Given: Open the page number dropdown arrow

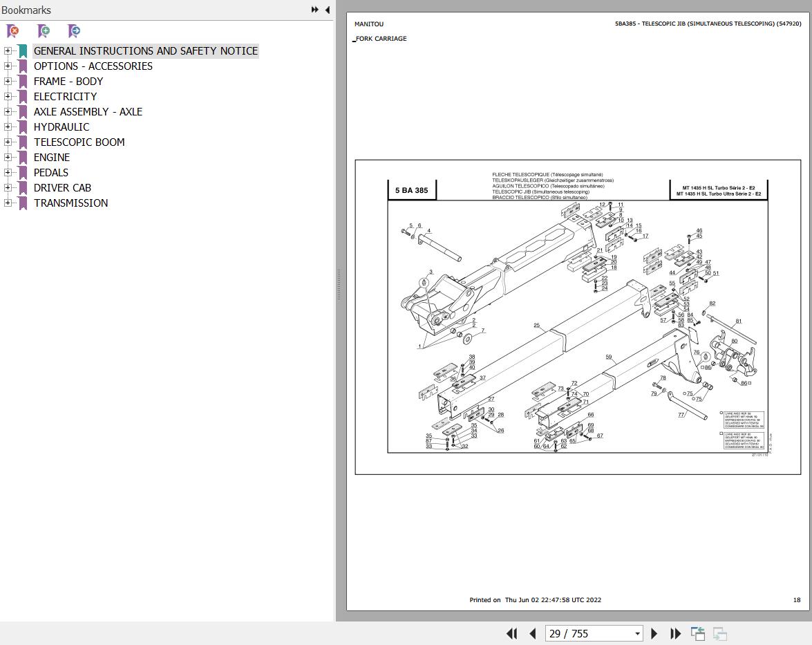Looking at the screenshot, I should tap(637, 634).
